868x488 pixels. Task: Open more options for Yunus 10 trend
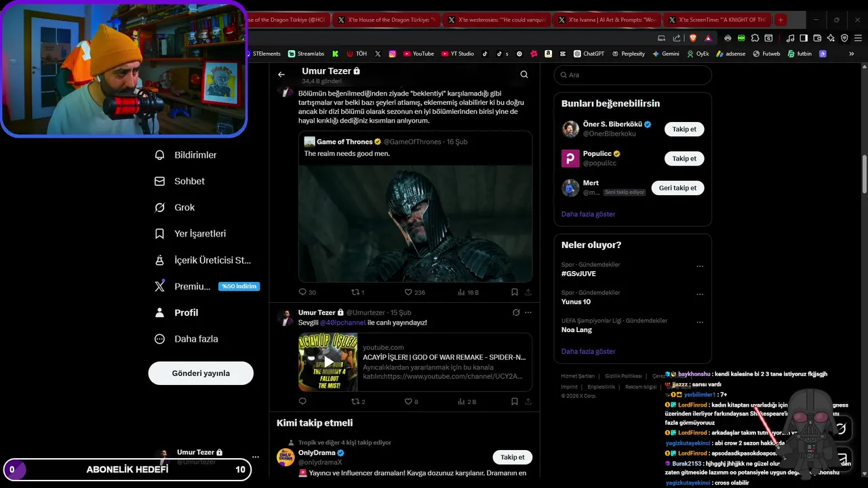click(x=700, y=294)
